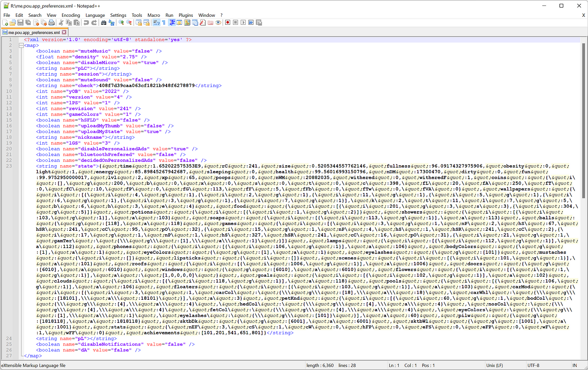Click 'length : 6,360' in status bar

(x=320, y=365)
